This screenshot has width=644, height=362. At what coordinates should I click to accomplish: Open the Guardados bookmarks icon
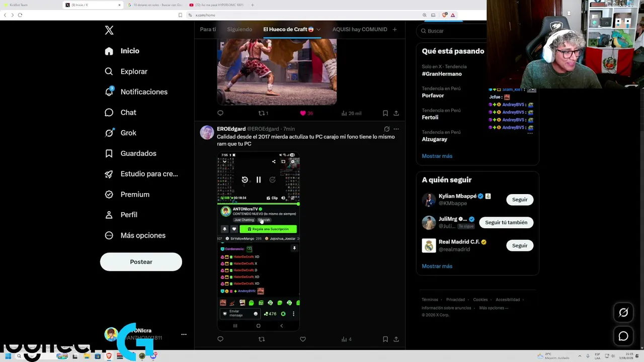[109, 153]
